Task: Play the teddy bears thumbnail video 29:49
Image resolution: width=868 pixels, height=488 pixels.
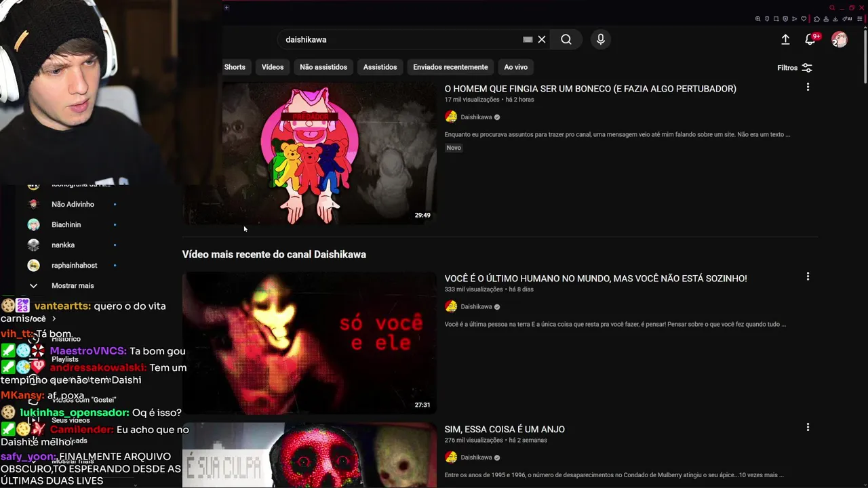Action: (x=309, y=153)
